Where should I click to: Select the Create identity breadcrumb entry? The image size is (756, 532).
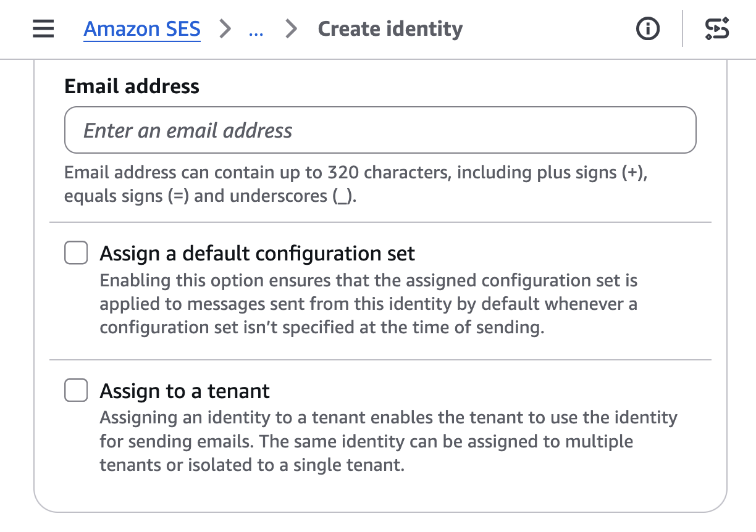coord(390,28)
